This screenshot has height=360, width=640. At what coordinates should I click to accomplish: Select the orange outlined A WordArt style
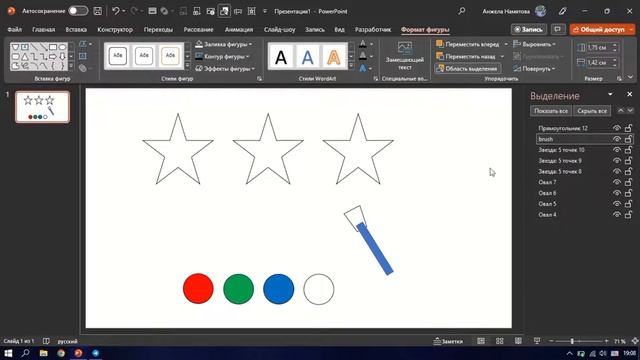pyautogui.click(x=333, y=57)
